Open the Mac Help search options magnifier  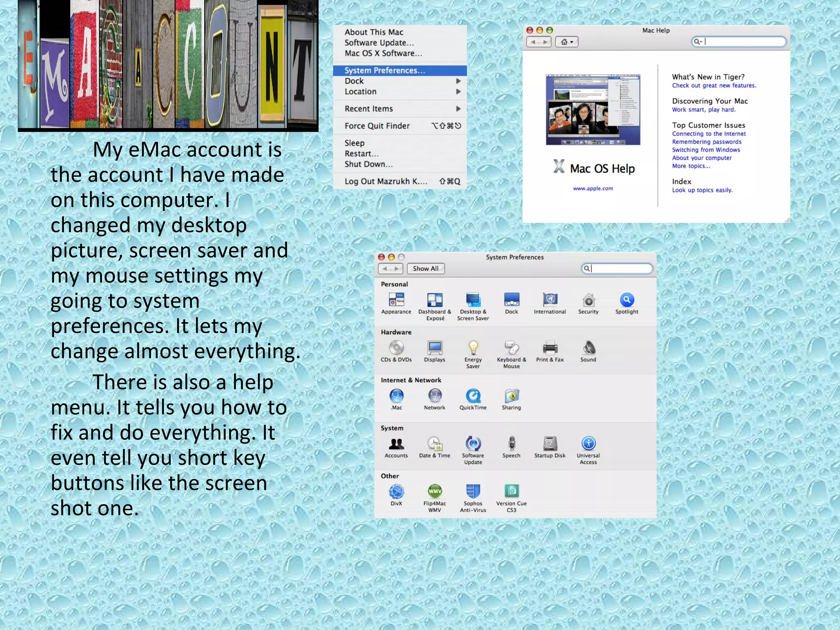[697, 41]
